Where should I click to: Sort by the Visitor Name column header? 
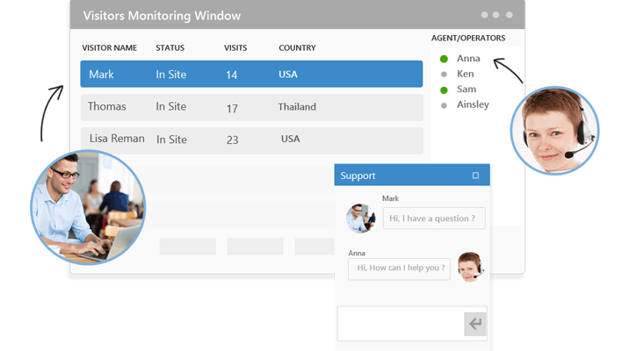[x=109, y=47]
